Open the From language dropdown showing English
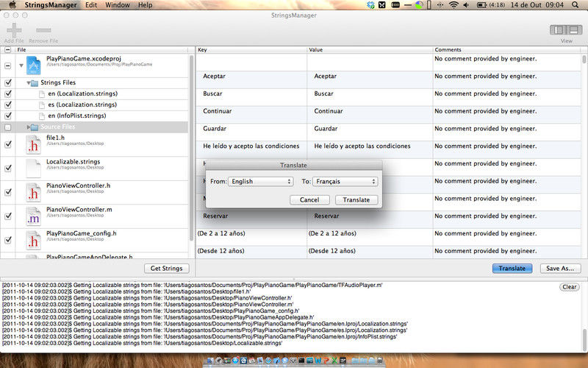This screenshot has height=368, width=588. [260, 181]
